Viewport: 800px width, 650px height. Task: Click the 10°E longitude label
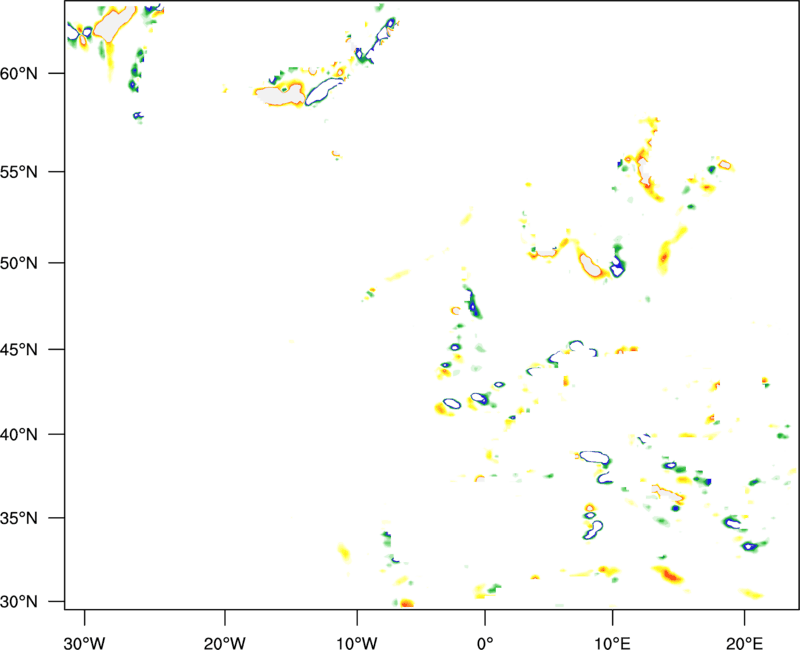point(612,643)
